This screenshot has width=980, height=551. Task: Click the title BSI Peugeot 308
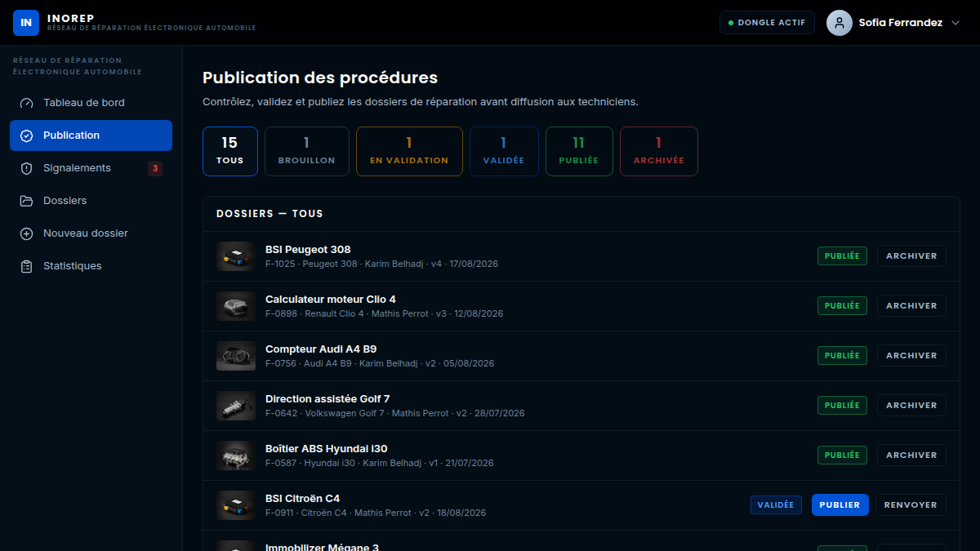click(x=308, y=250)
